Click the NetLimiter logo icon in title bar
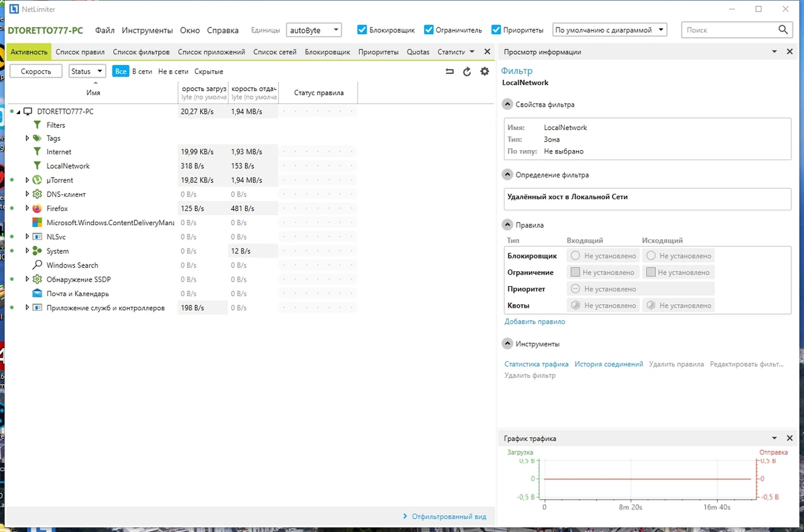 pos(14,9)
